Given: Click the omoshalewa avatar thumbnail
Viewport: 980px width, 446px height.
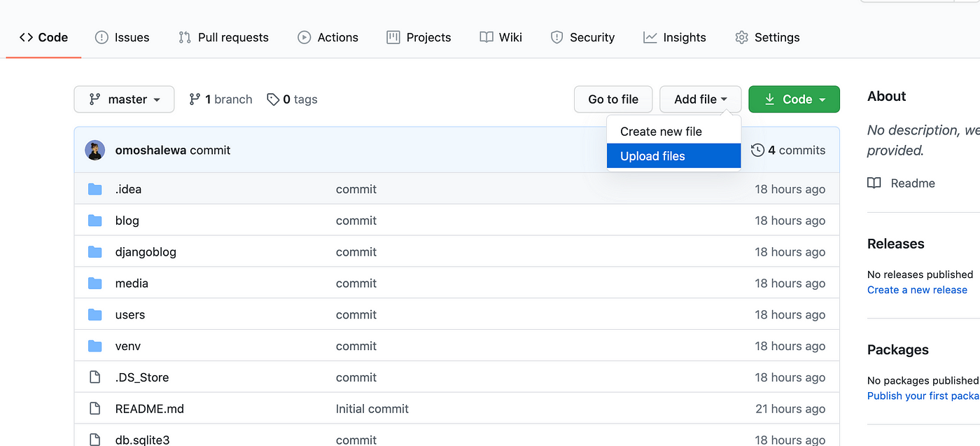Looking at the screenshot, I should [95, 150].
